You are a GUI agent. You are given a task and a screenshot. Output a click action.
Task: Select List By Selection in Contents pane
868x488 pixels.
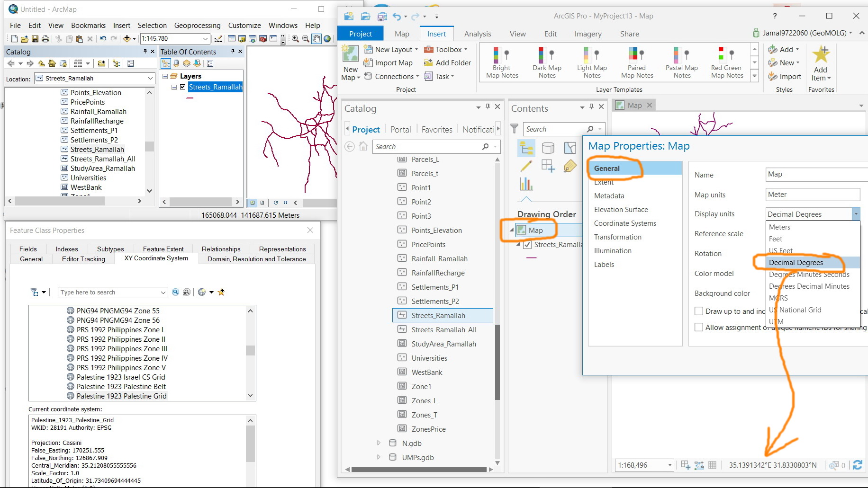(x=570, y=148)
